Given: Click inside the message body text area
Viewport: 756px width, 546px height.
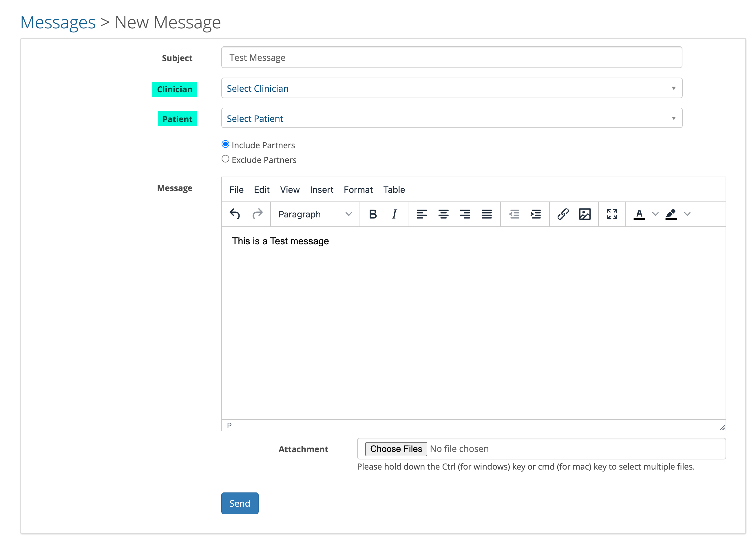Looking at the screenshot, I should click(x=473, y=323).
